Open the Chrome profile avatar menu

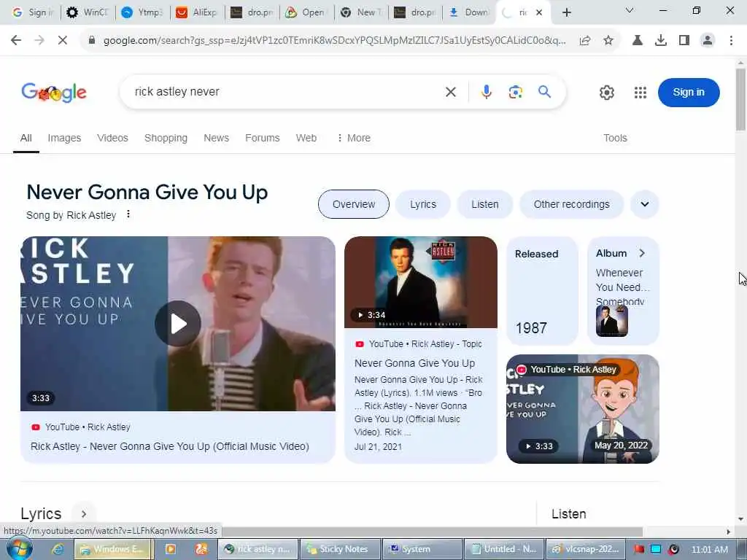pyautogui.click(x=708, y=41)
